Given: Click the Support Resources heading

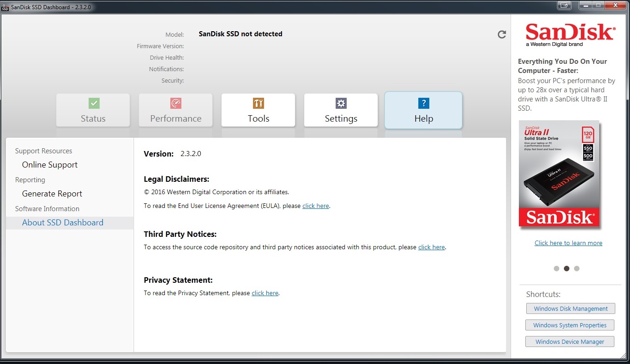Looking at the screenshot, I should point(44,151).
